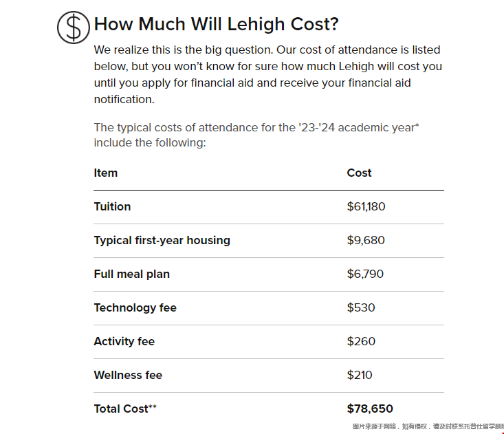Screen dimensions: 504x434
Task: Click the dollar sign circle icon
Action: [x=74, y=28]
